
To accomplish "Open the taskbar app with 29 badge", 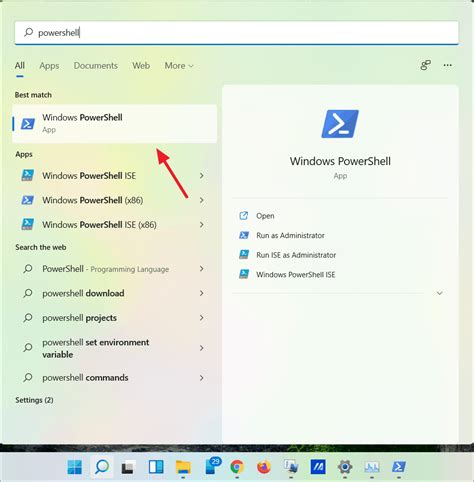I will 213,466.
